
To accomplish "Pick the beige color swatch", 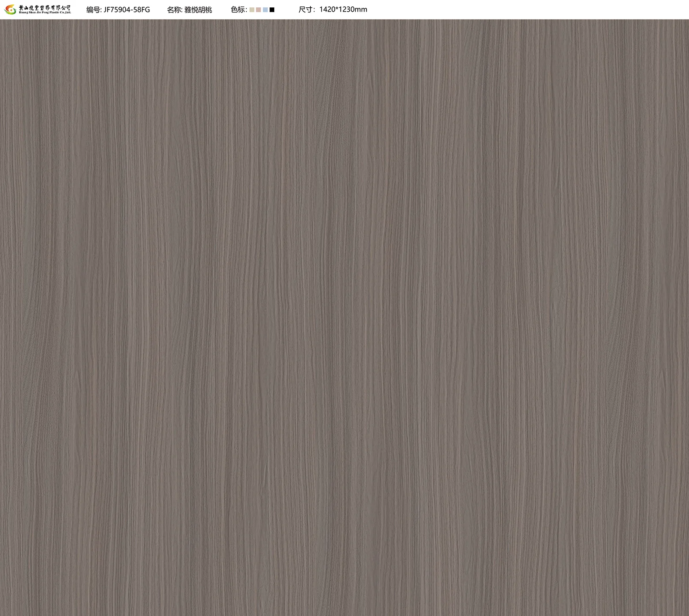I will (x=252, y=9).
